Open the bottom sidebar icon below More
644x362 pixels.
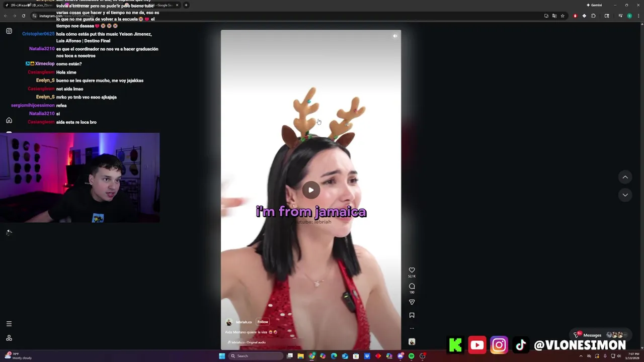pos(9,338)
